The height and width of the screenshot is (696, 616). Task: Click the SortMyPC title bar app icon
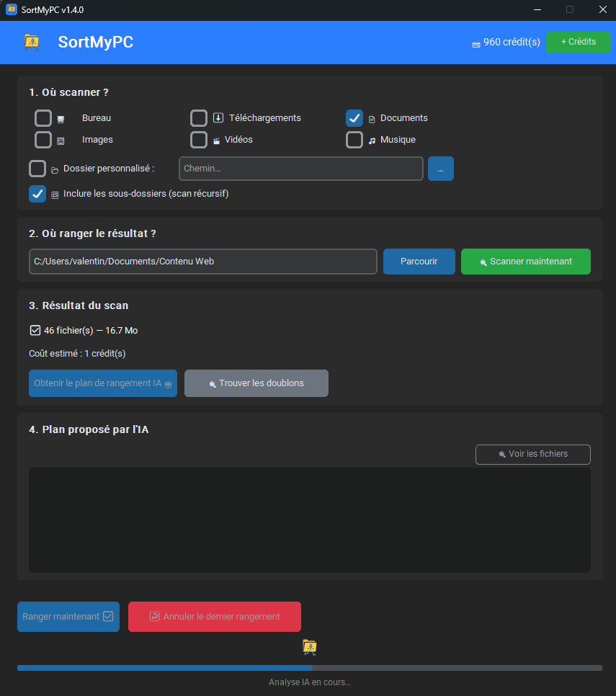coord(11,10)
